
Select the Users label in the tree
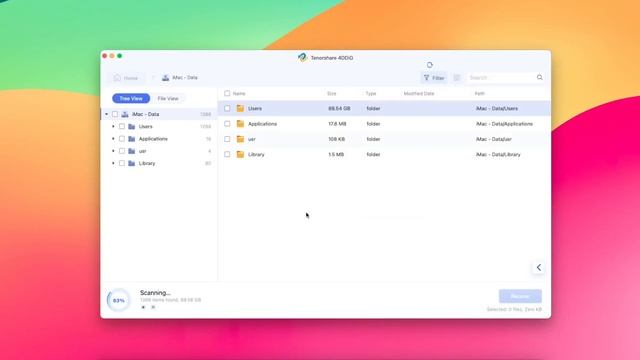[145, 127]
